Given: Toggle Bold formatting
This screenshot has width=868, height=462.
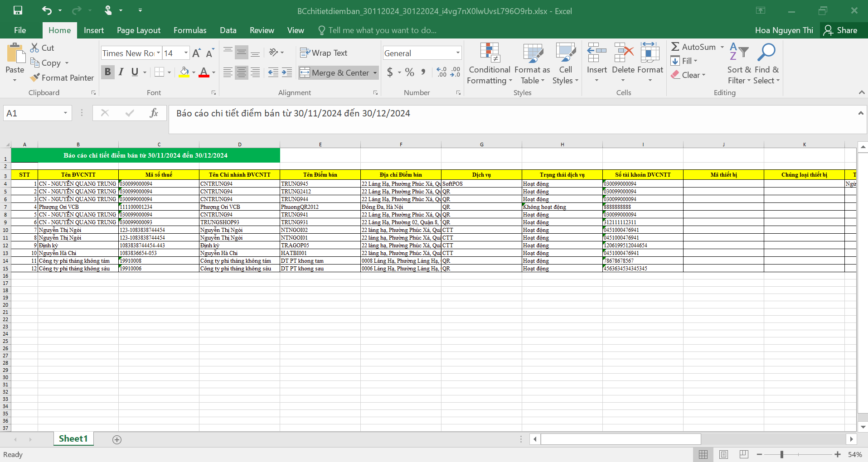Looking at the screenshot, I should click(x=107, y=72).
